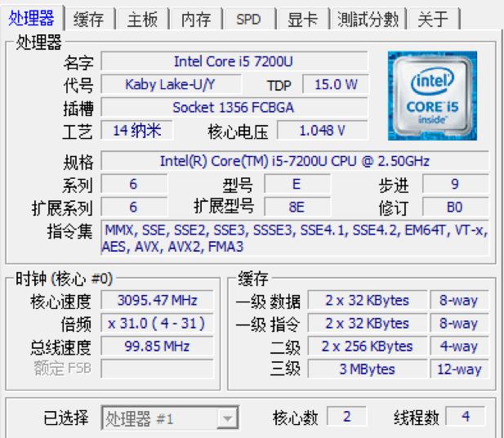Viewport: 504px width, 438px height.
Task: Click the bus speed 99.85 MHz
Action: 157,346
